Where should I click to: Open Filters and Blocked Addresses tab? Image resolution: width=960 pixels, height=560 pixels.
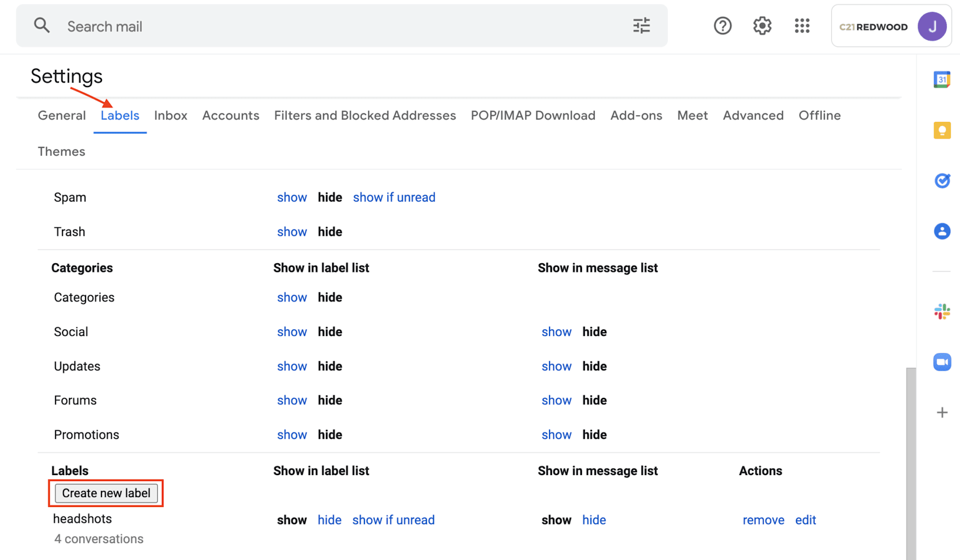(x=364, y=115)
